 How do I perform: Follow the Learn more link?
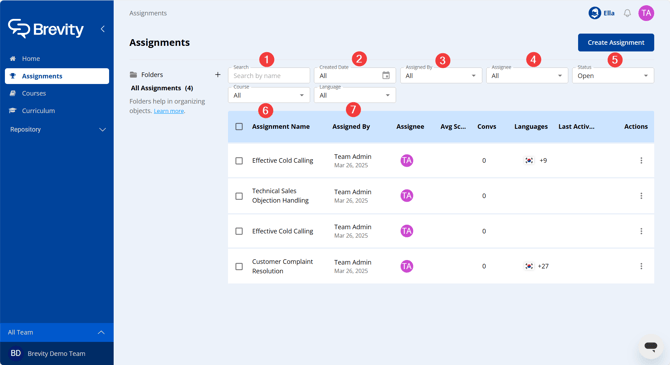click(x=169, y=111)
